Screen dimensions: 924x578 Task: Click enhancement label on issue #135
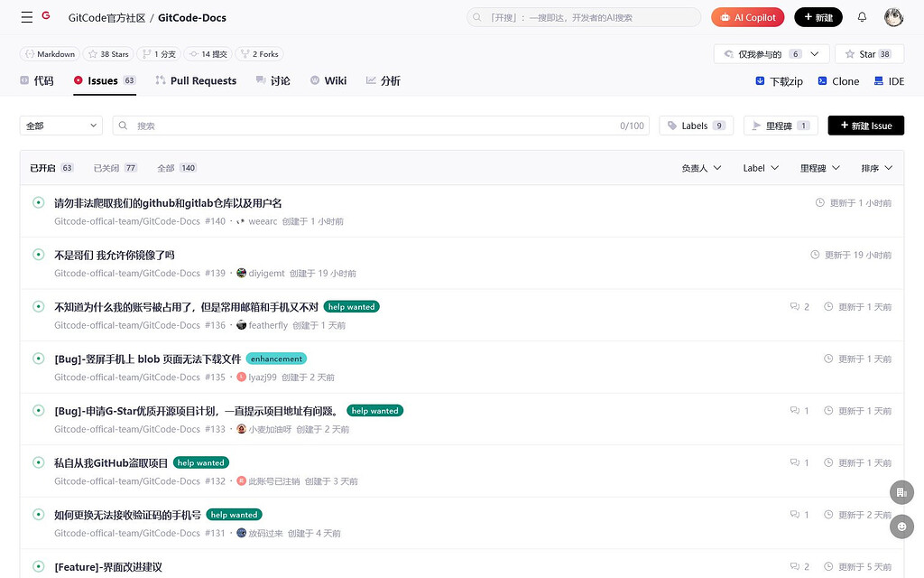point(276,359)
